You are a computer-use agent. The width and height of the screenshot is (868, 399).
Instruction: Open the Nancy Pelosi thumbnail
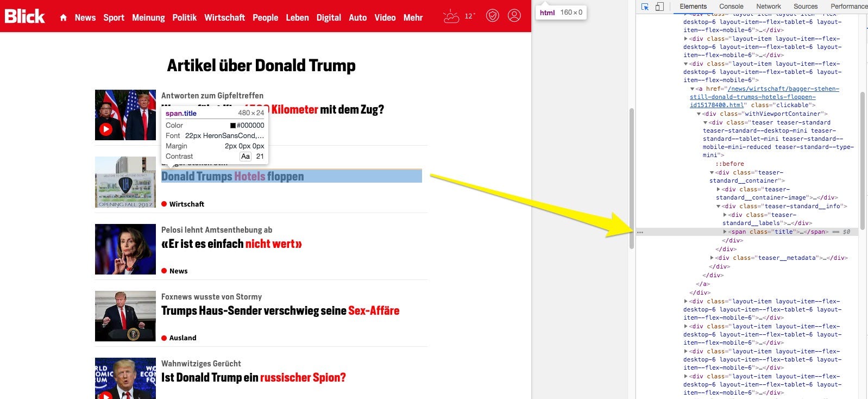pyautogui.click(x=125, y=249)
